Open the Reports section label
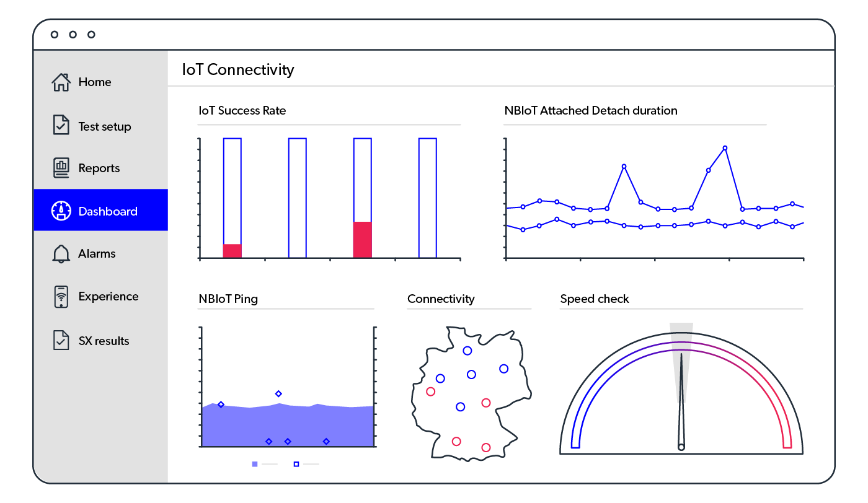The width and height of the screenshot is (868, 503). pyautogui.click(x=99, y=168)
